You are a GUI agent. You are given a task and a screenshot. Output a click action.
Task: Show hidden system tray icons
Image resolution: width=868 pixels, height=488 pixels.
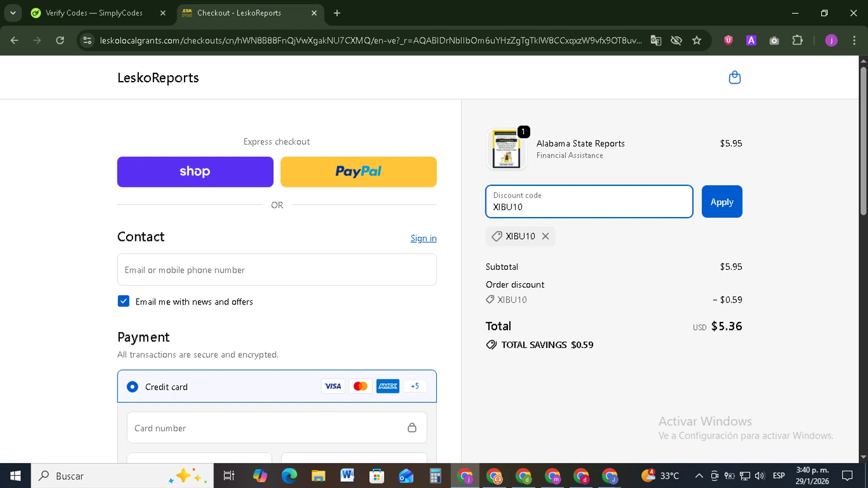point(699,476)
